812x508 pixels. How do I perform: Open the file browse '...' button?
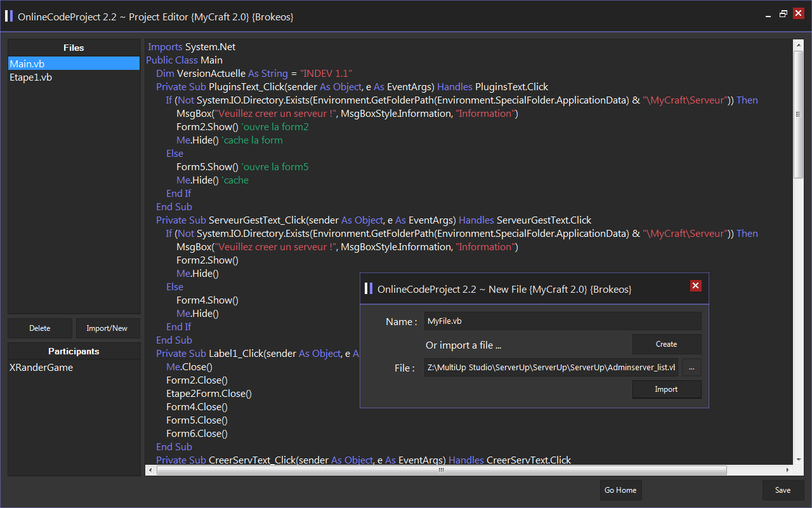point(691,367)
